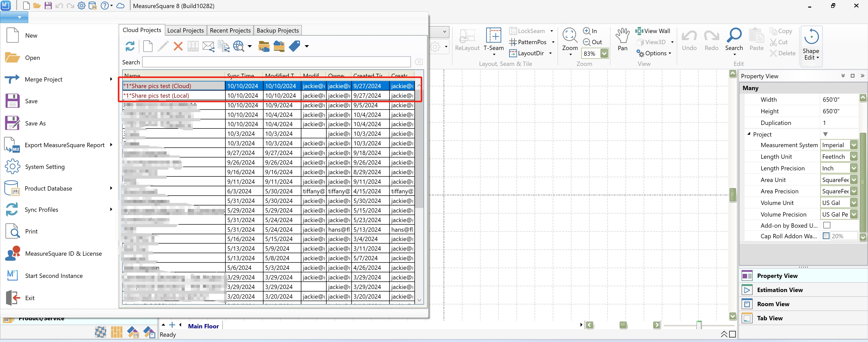Switch to the Backup Projects tab

click(278, 30)
